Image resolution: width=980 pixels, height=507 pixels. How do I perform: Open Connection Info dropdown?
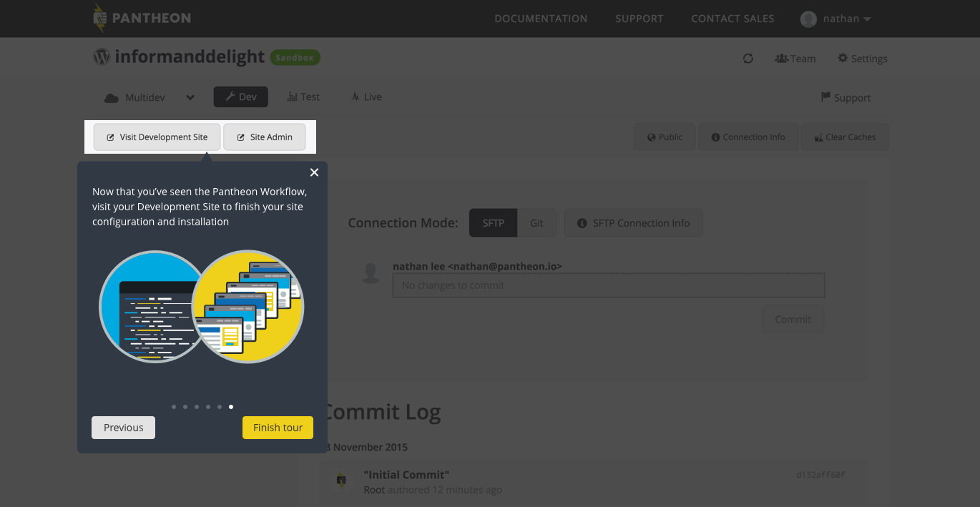[748, 137]
